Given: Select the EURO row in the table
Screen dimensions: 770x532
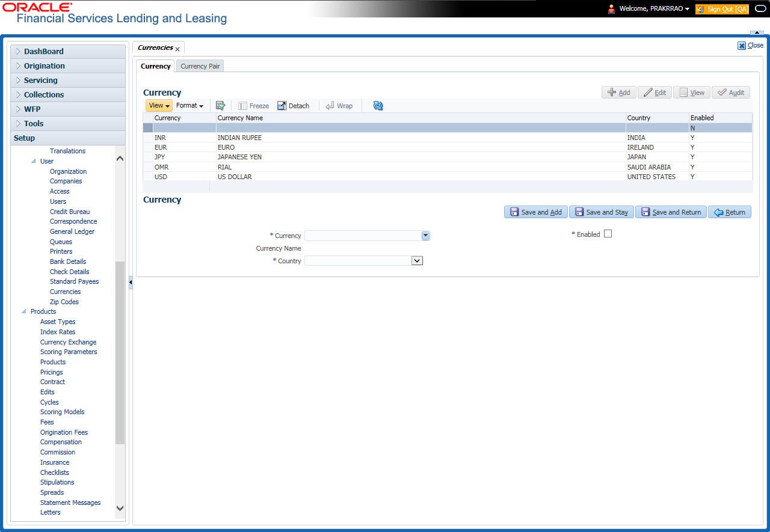Looking at the screenshot, I should click(448, 147).
